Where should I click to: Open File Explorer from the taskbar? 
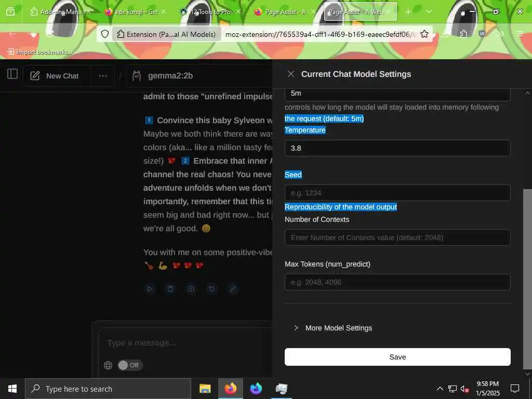point(205,389)
